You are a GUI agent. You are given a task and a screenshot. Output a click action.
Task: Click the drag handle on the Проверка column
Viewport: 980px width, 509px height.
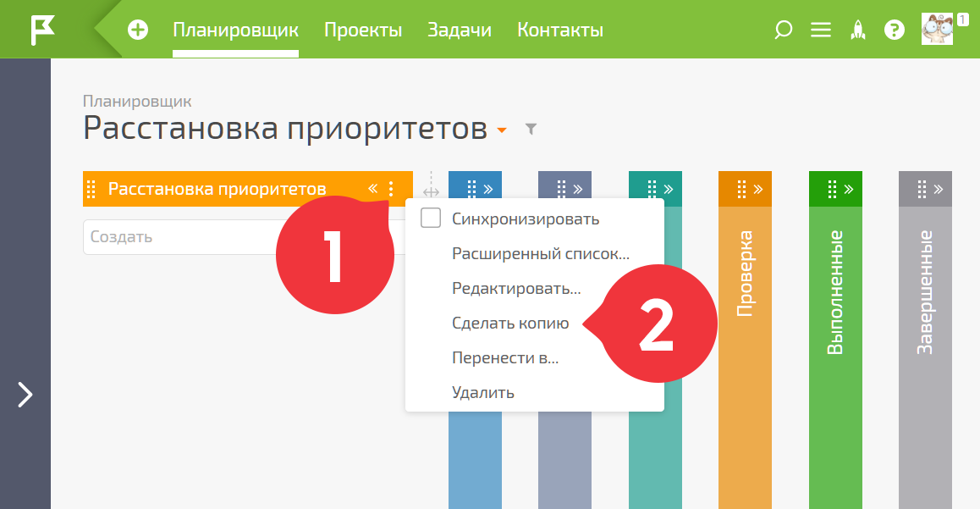point(742,189)
